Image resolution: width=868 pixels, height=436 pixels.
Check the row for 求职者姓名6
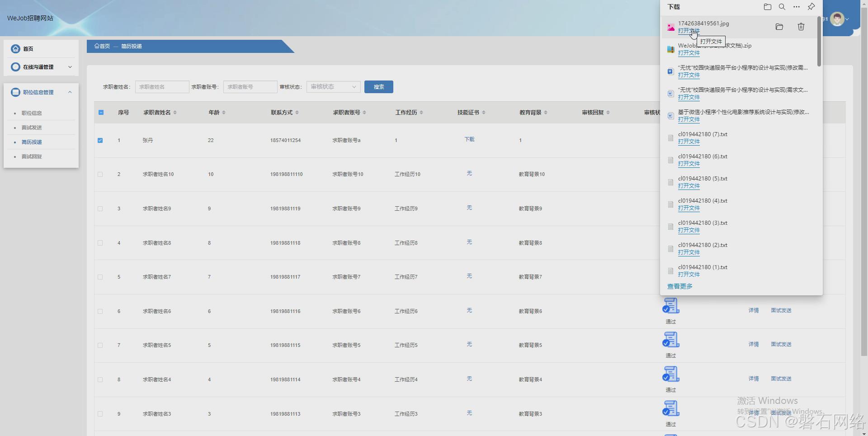100,311
